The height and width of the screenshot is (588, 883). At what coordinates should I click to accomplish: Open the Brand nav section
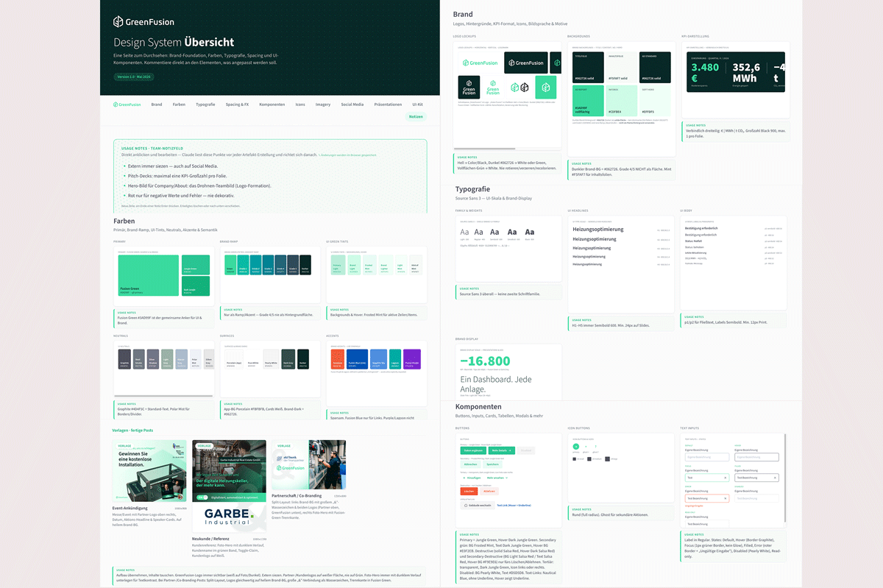[x=157, y=105]
